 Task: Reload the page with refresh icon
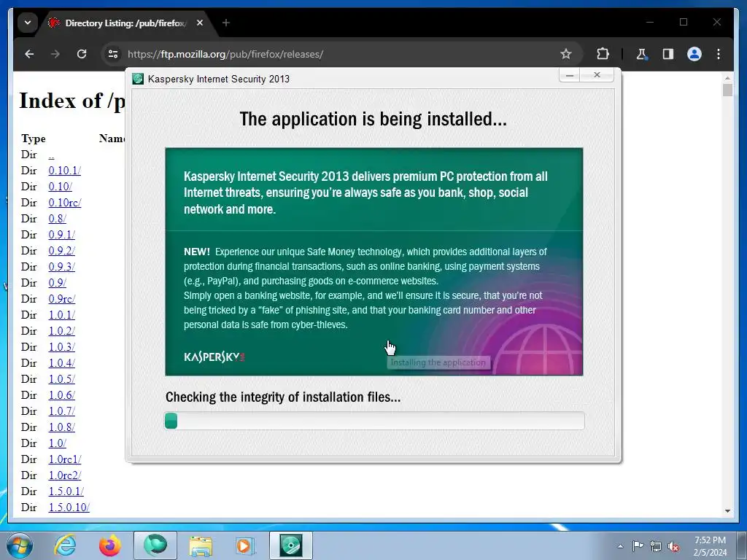(82, 54)
